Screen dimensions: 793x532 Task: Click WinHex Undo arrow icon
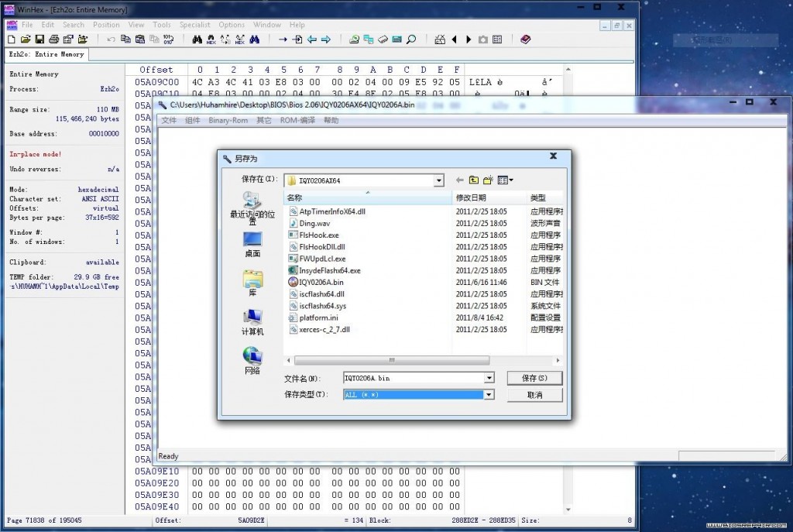(111, 39)
